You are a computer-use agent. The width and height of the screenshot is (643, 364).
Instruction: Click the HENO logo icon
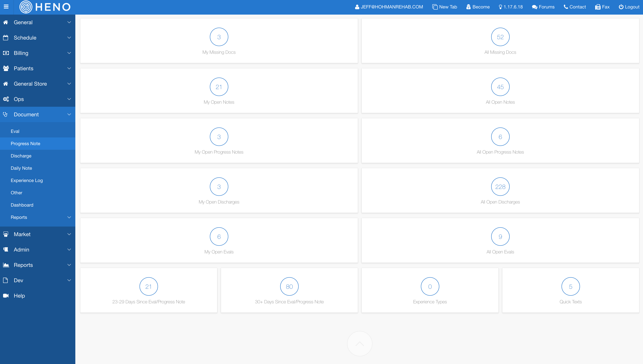[26, 7]
